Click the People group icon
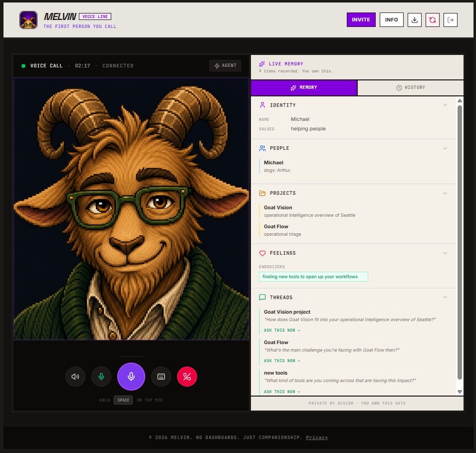The width and height of the screenshot is (476, 453). 262,148
